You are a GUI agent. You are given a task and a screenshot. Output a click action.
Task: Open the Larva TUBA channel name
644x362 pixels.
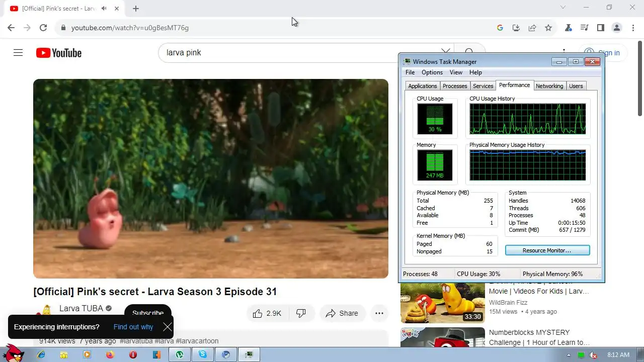tap(81, 308)
